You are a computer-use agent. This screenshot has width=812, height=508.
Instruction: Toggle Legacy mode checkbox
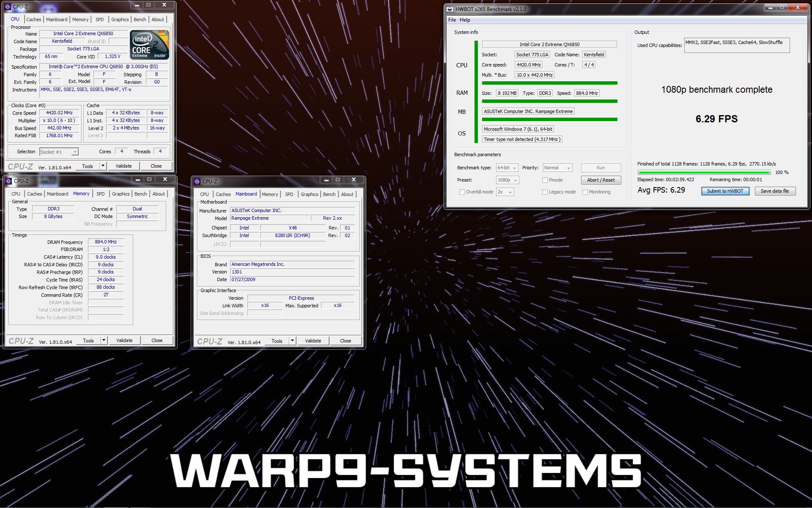[545, 192]
